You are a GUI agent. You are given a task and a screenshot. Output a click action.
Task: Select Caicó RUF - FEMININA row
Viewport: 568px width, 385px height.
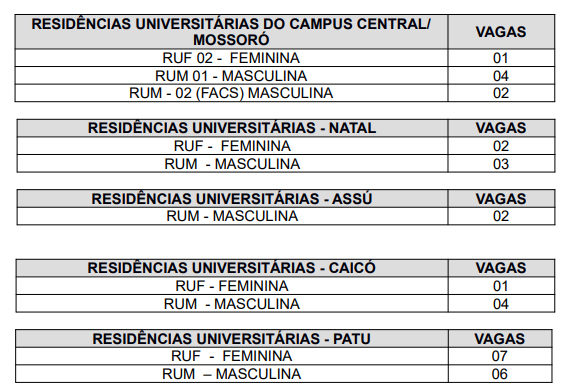point(285,286)
